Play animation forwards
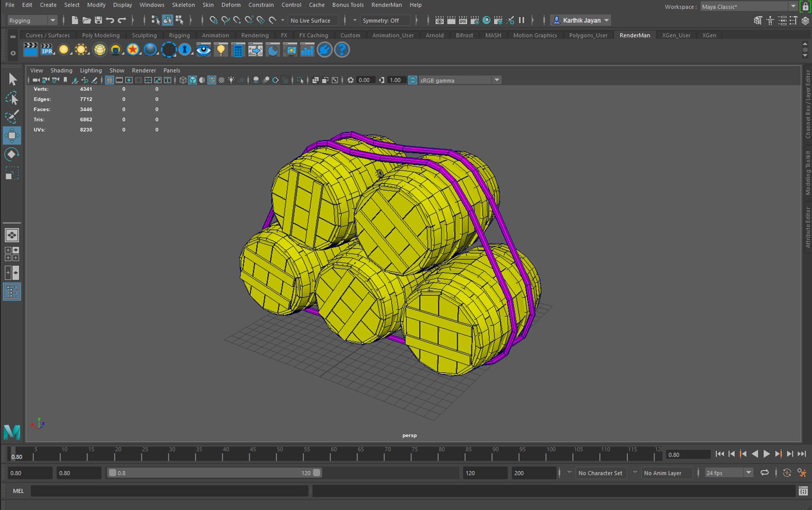Screen dimensions: 812x510 767,454
